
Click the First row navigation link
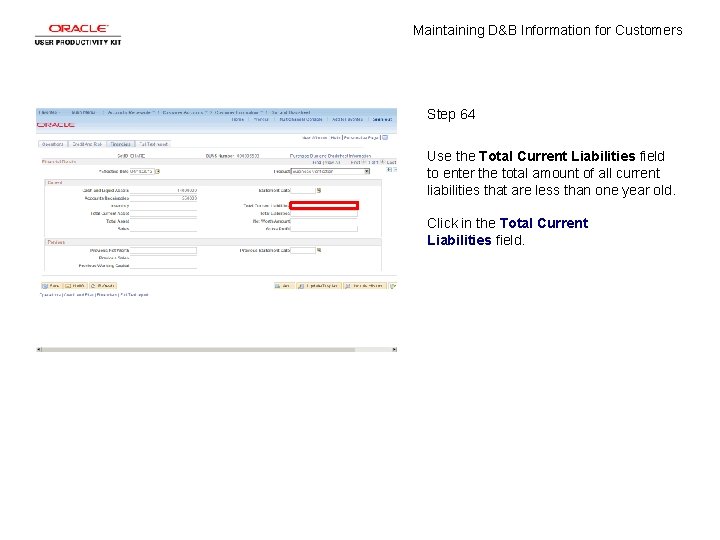click(x=355, y=163)
